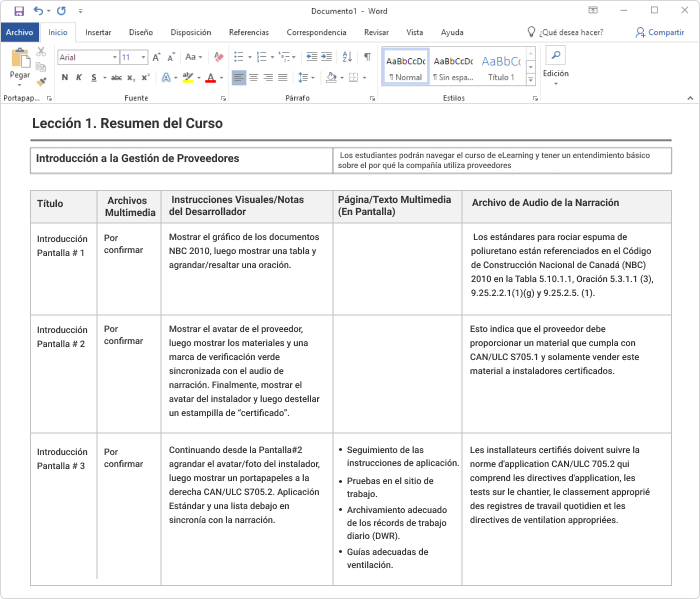Open the Estilos pane launcher
This screenshot has width=700, height=599.
(535, 99)
